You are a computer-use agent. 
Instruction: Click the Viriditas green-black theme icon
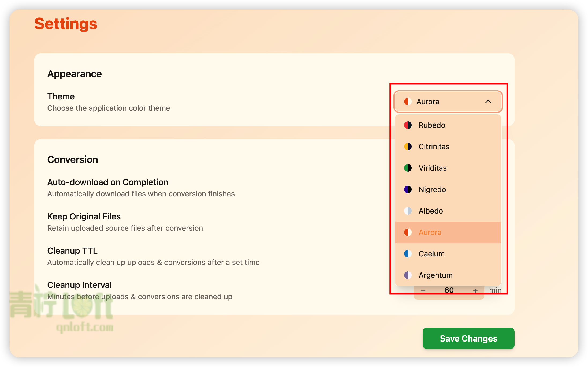tap(408, 168)
